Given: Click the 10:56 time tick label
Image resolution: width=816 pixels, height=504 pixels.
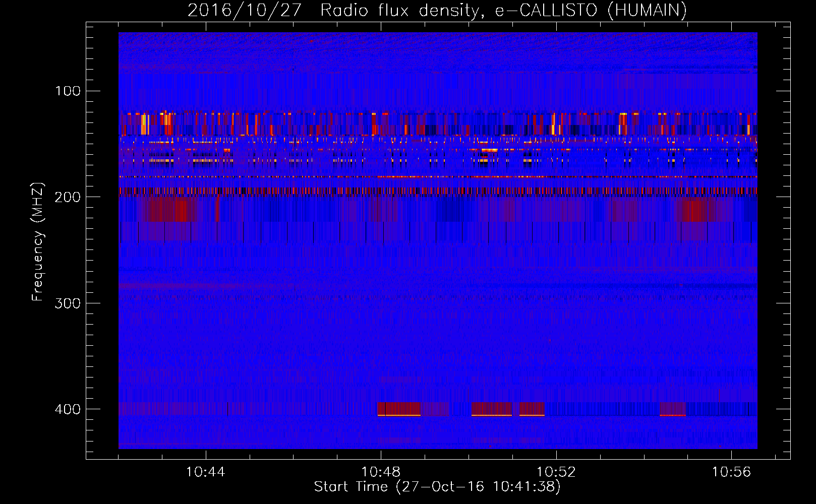Looking at the screenshot, I should click(x=731, y=472).
